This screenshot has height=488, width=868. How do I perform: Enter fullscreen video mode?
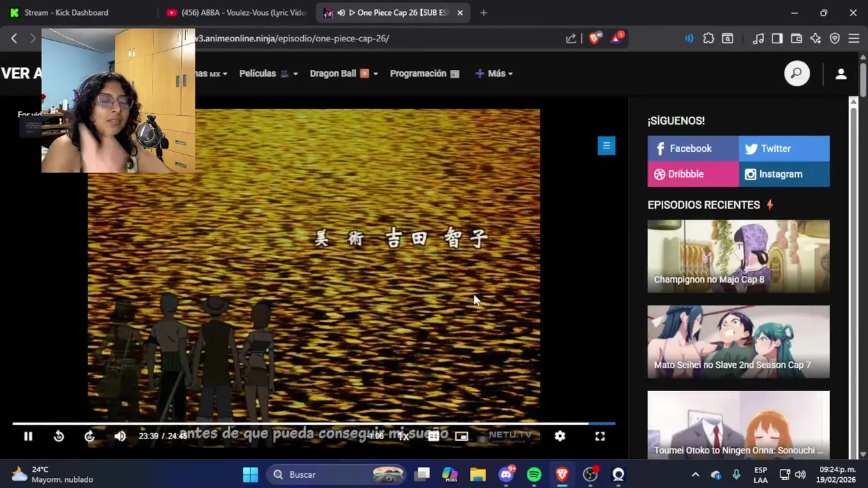[600, 436]
